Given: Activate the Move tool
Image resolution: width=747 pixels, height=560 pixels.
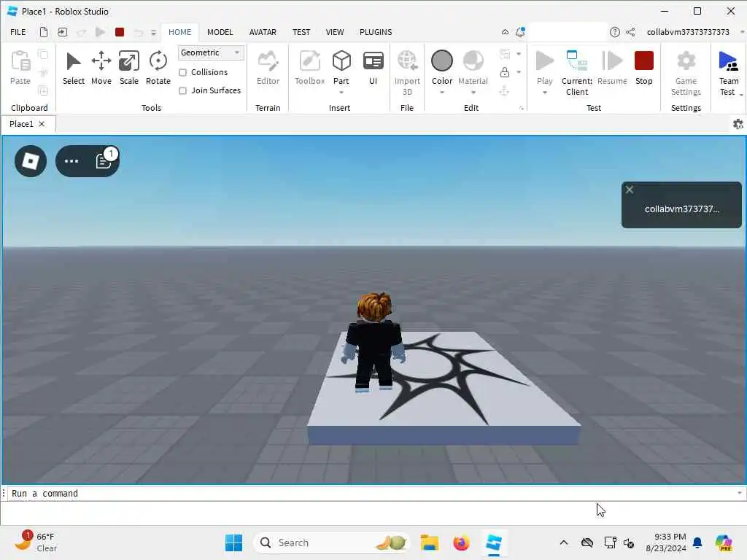Looking at the screenshot, I should pyautogui.click(x=101, y=68).
